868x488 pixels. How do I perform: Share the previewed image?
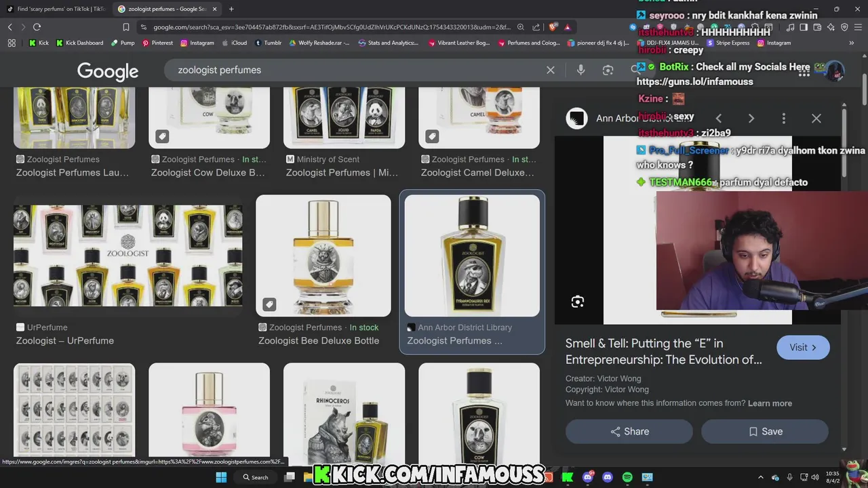(629, 432)
